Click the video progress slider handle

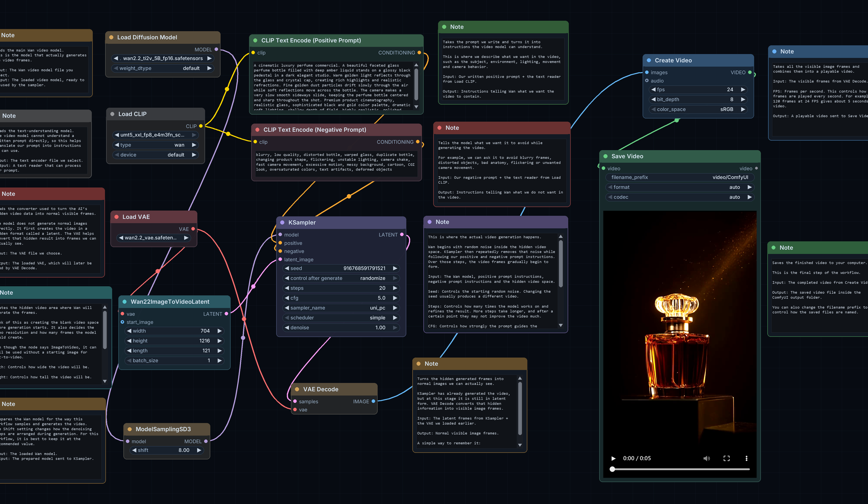click(x=612, y=469)
